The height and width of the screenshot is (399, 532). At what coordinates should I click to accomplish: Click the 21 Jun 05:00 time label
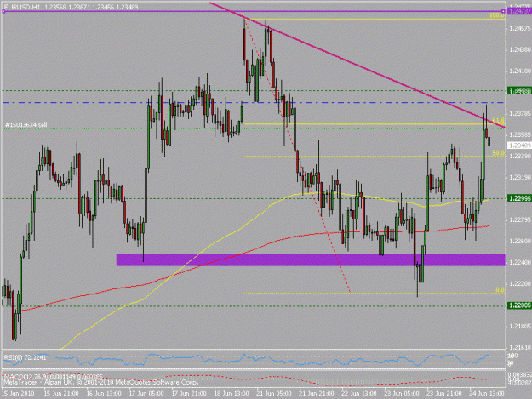tap(274, 393)
